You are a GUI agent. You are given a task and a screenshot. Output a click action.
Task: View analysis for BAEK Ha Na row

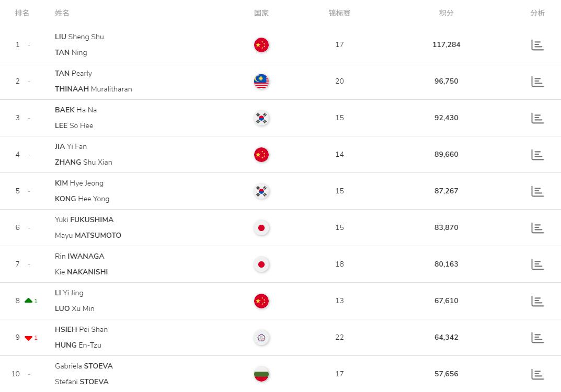[537, 118]
